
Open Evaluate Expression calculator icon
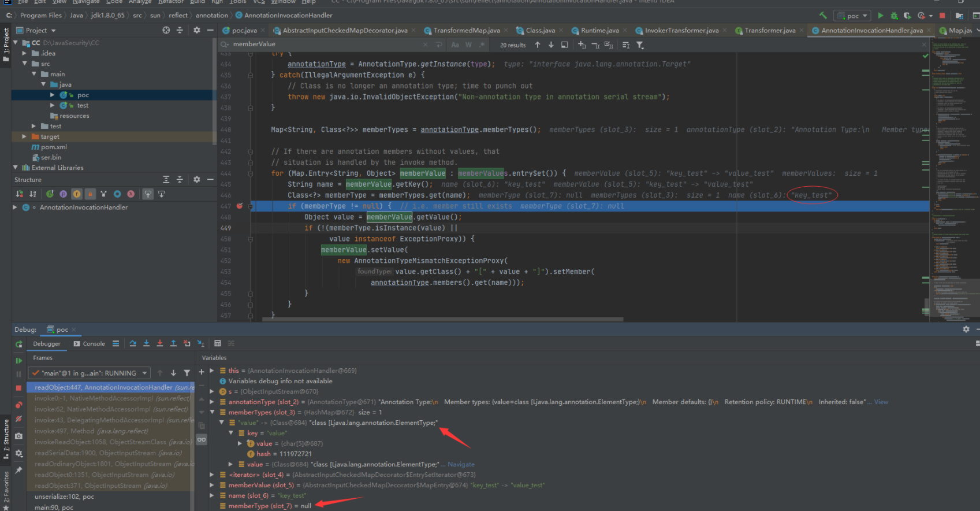pos(218,343)
